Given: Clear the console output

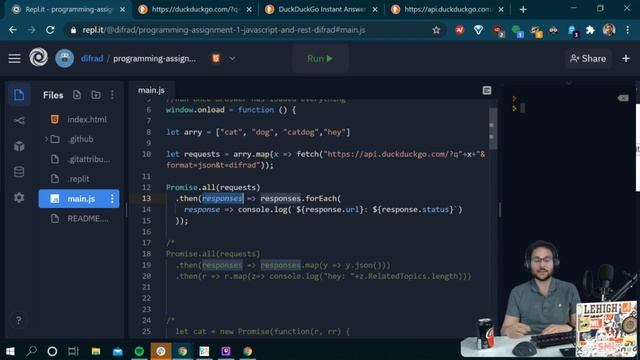Looking at the screenshot, I should [623, 98].
